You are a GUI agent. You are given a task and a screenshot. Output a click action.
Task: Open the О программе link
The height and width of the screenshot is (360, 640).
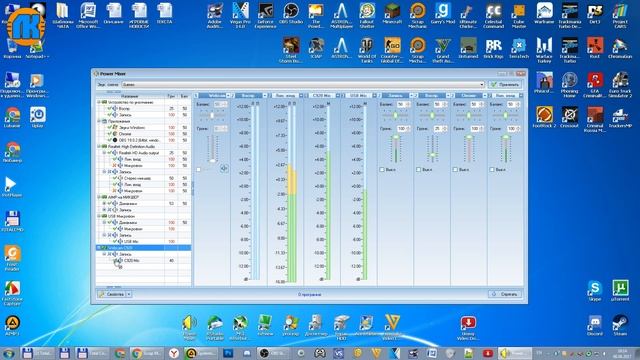(x=309, y=294)
